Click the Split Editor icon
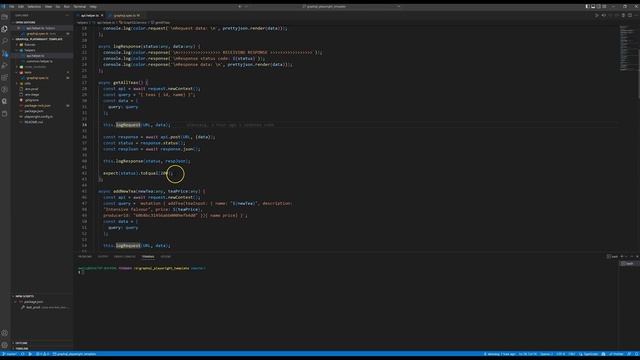 [629, 16]
